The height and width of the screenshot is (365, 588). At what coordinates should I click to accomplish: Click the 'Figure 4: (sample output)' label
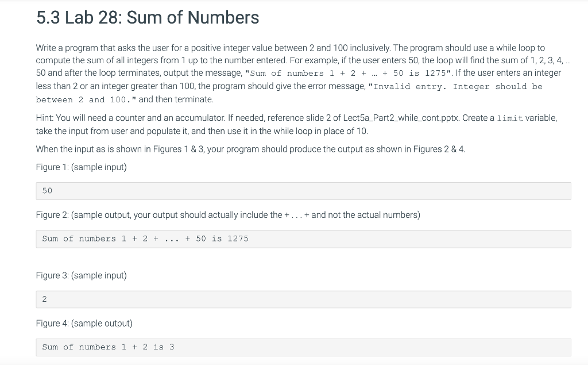tap(84, 323)
